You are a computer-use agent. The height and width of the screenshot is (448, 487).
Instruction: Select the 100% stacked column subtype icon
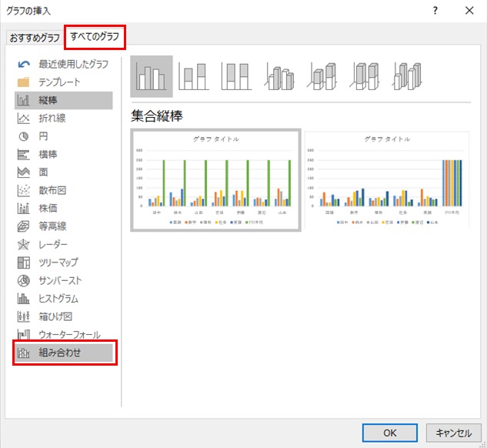click(x=236, y=76)
